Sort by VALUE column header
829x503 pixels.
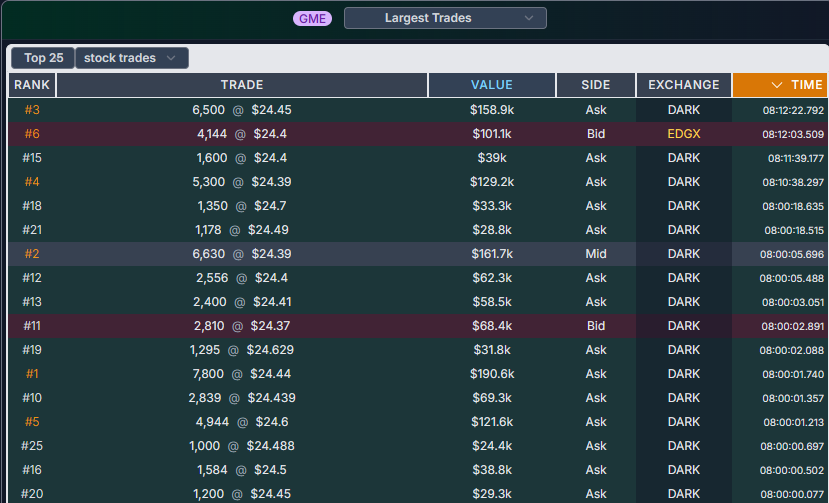492,85
